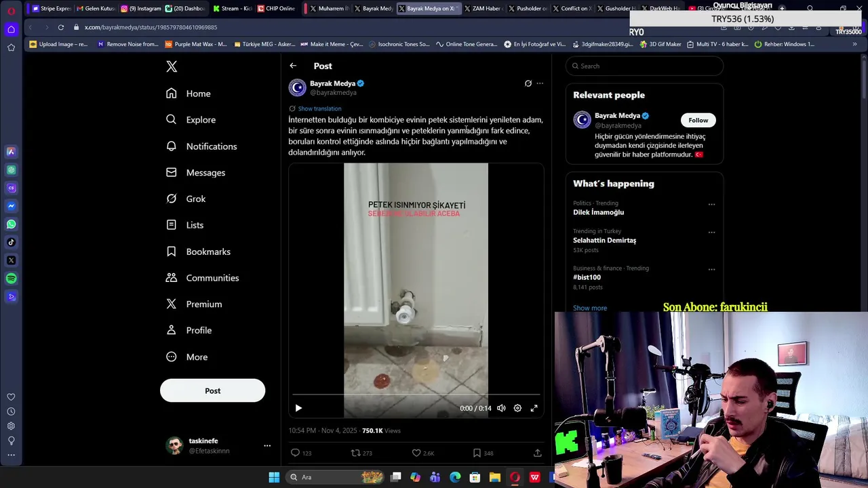Image resolution: width=868 pixels, height=488 pixels.
Task: Open Opera sidebar settings gear
Action: (11, 426)
